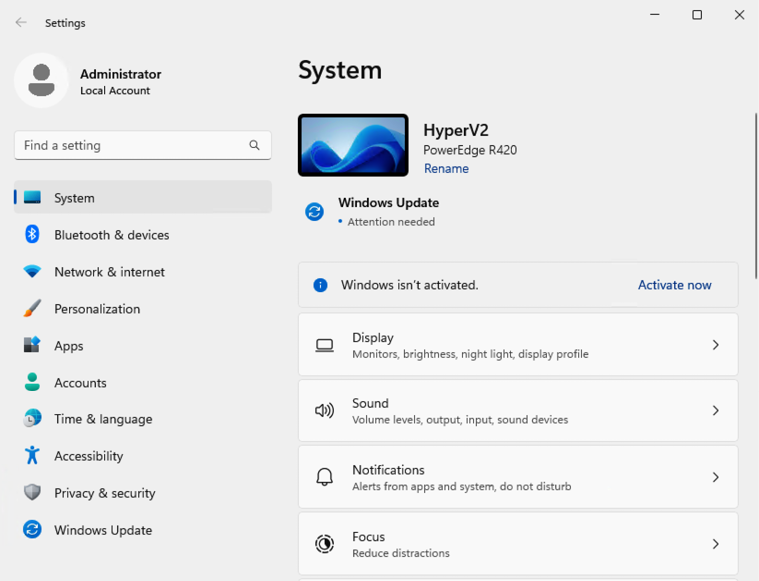
Task: Click the Rename link
Action: [x=446, y=168]
